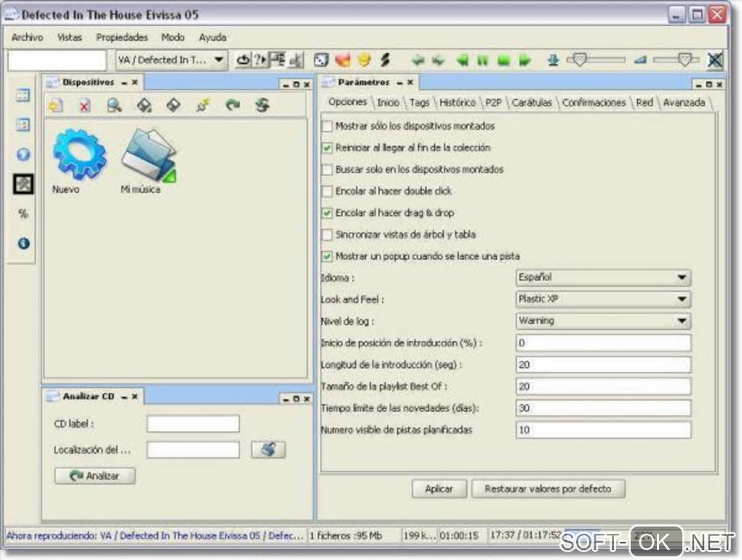
Task: Open the VA / Defected history combo box
Action: pyautogui.click(x=171, y=60)
